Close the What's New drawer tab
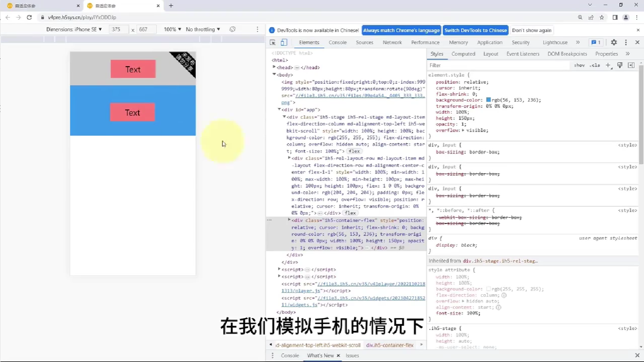The width and height of the screenshot is (644, 362). 338,355
